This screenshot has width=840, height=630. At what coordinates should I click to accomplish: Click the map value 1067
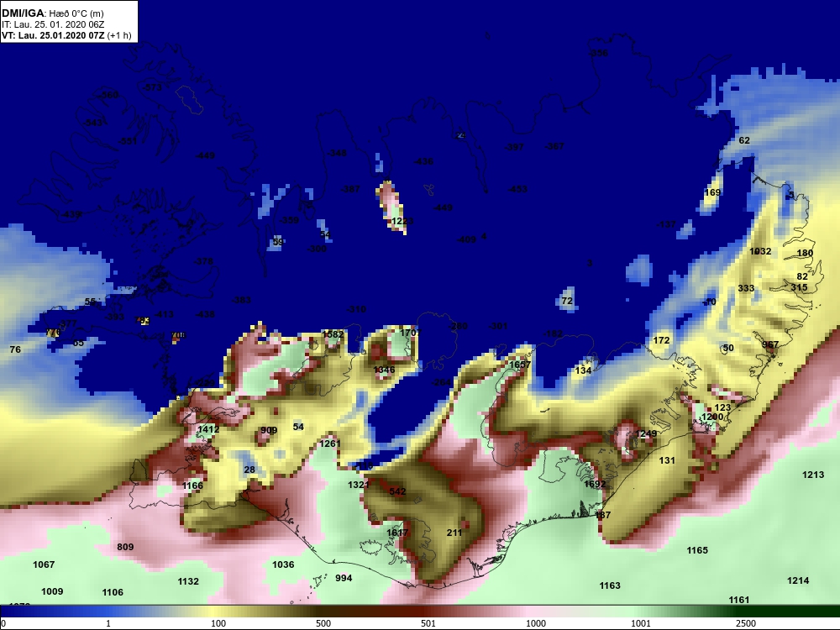pos(44,564)
